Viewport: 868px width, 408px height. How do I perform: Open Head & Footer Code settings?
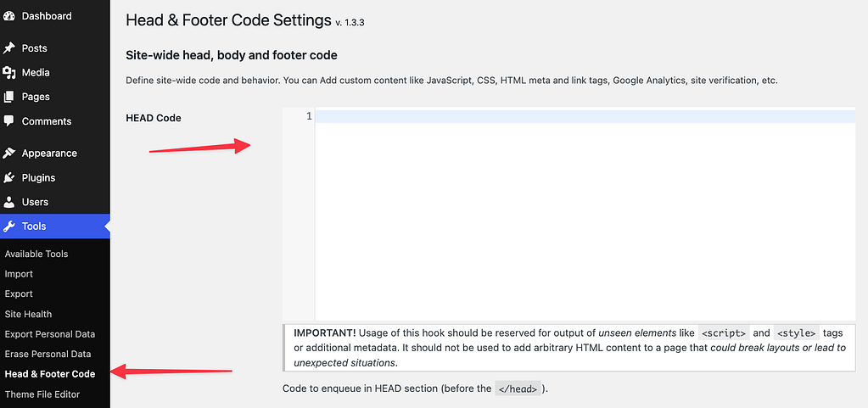(x=50, y=374)
